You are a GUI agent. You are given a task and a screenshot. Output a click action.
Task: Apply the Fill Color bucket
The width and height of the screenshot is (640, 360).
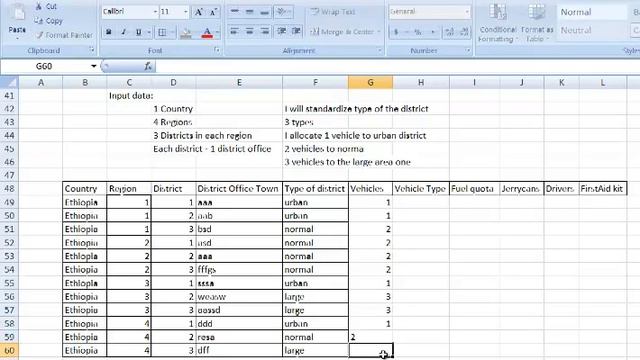click(x=186, y=33)
